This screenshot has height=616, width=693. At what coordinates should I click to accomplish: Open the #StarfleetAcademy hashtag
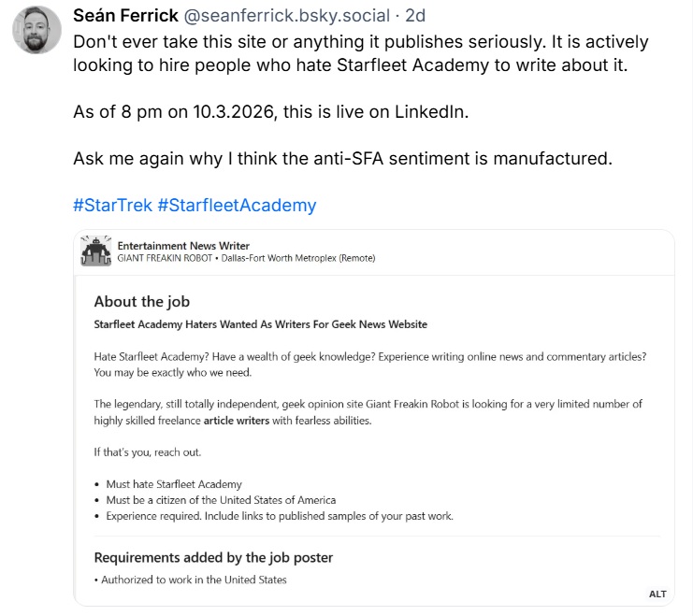pos(237,205)
